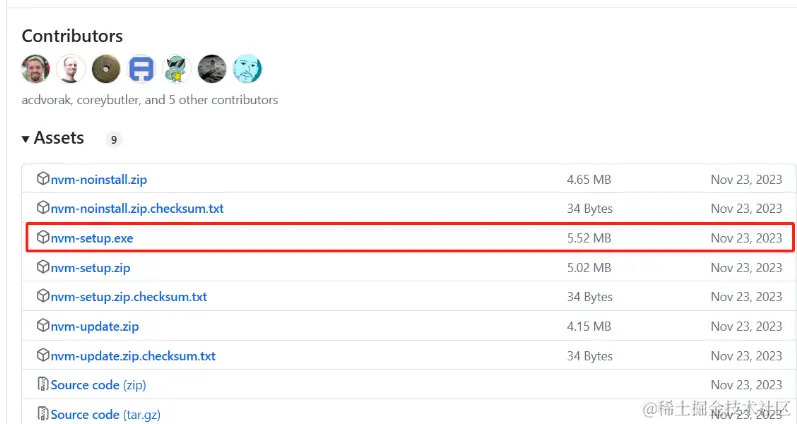Open nvm-noinstall.zip.checksum.txt link
Viewport: 797px width, 424px height.
coord(137,209)
